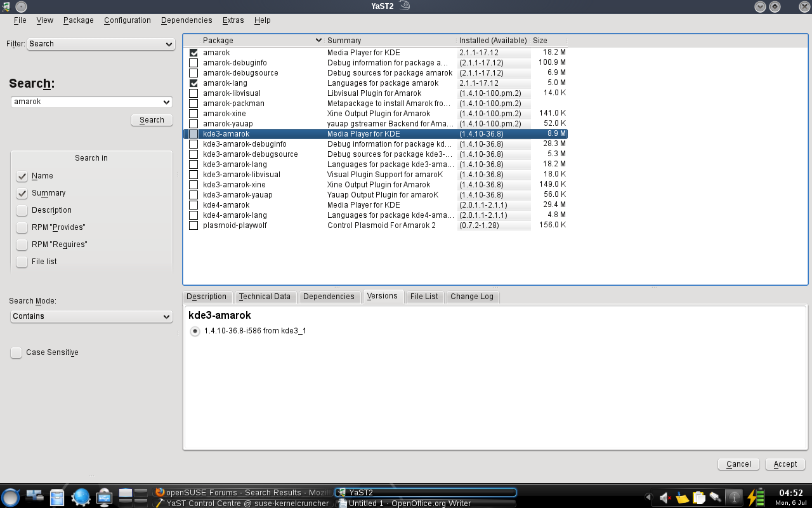This screenshot has width=812, height=508.
Task: Open the Extras menu
Action: click(x=235, y=20)
